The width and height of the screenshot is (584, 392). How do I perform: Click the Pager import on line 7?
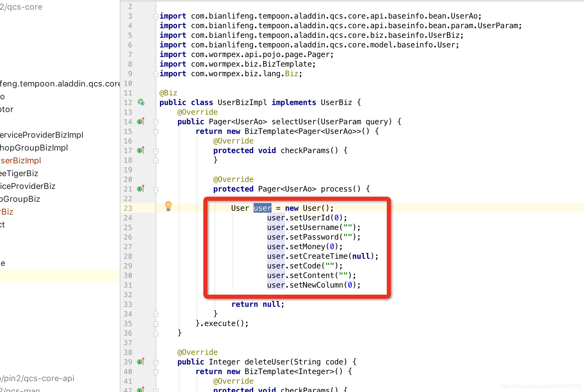tap(247, 54)
